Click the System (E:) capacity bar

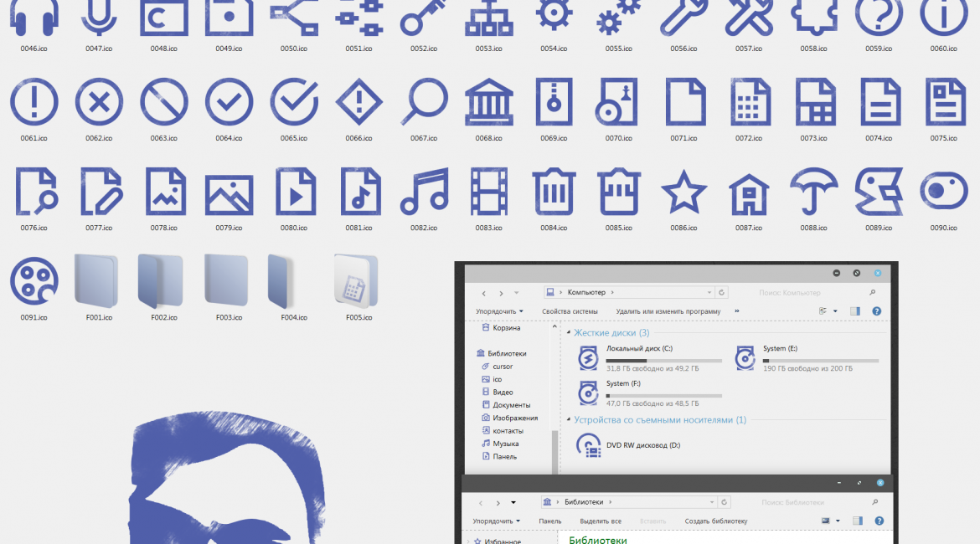point(821,361)
